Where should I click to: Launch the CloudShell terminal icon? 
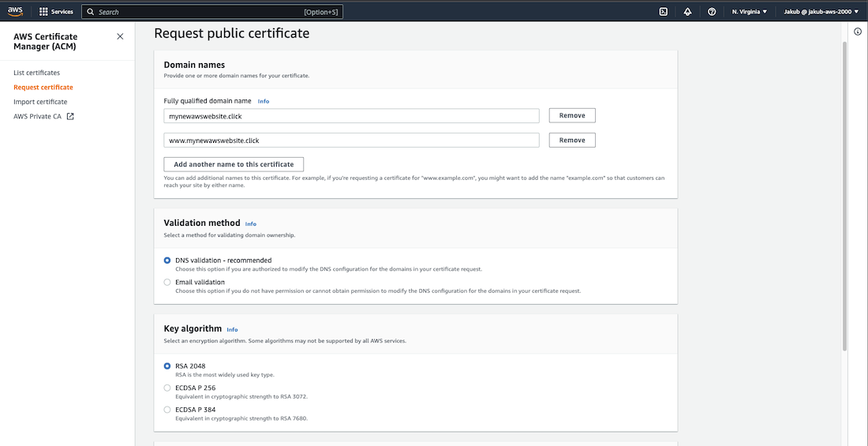point(664,12)
